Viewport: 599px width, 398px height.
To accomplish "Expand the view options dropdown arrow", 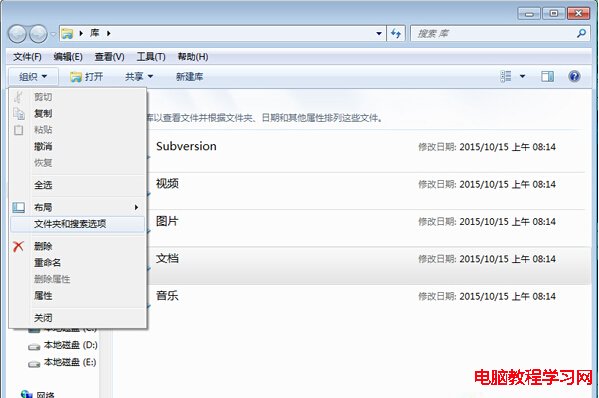I will pyautogui.click(x=522, y=76).
